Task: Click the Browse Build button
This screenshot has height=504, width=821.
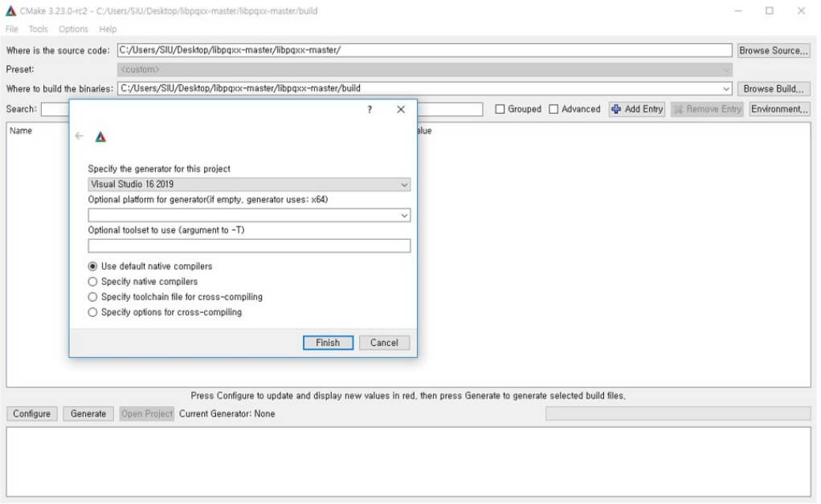Action: point(774,88)
